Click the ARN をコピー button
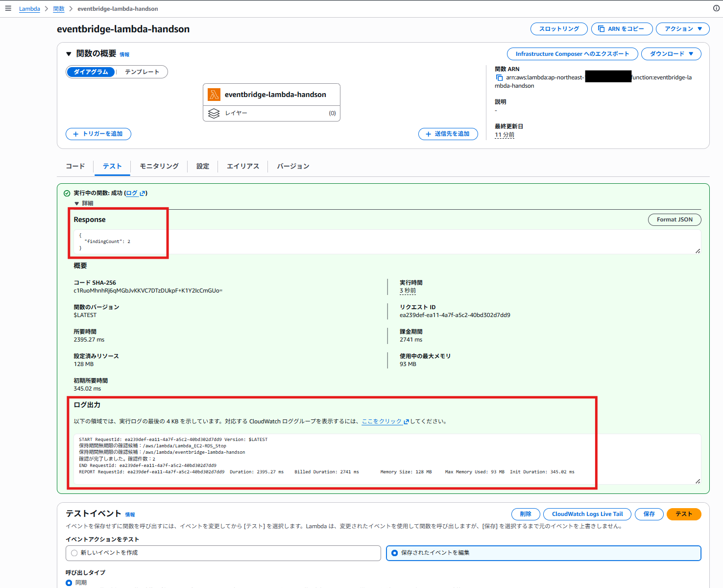The width and height of the screenshot is (723, 588). [x=622, y=29]
